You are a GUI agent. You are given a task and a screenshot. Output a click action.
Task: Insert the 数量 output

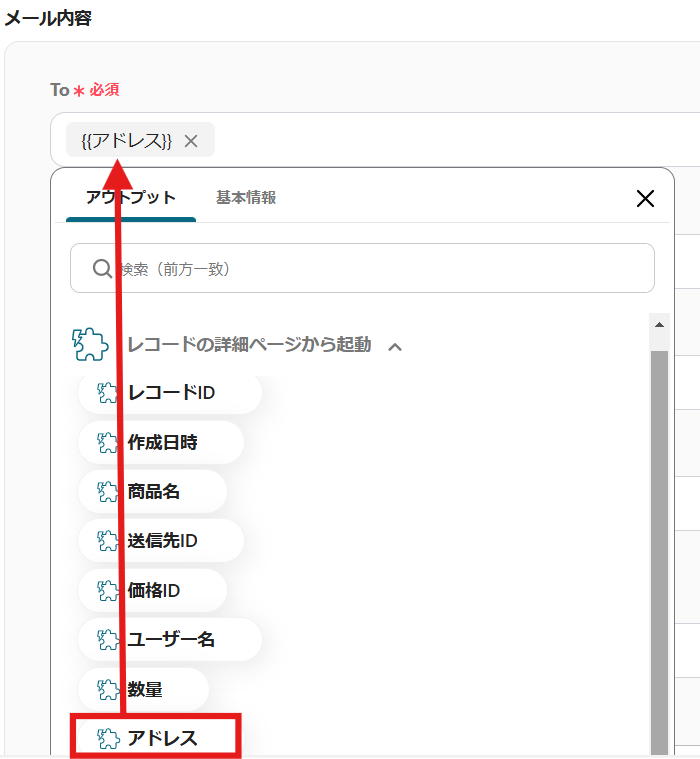(143, 689)
